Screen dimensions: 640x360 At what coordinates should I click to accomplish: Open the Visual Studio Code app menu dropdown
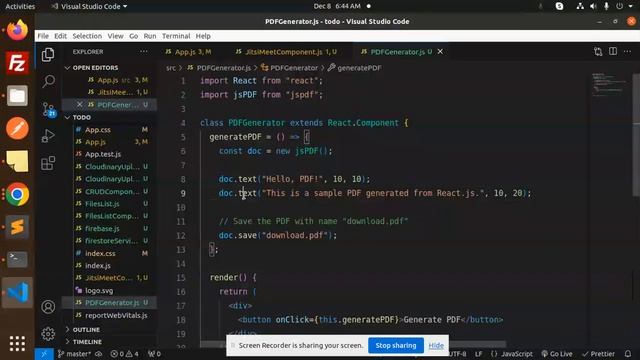point(89,6)
